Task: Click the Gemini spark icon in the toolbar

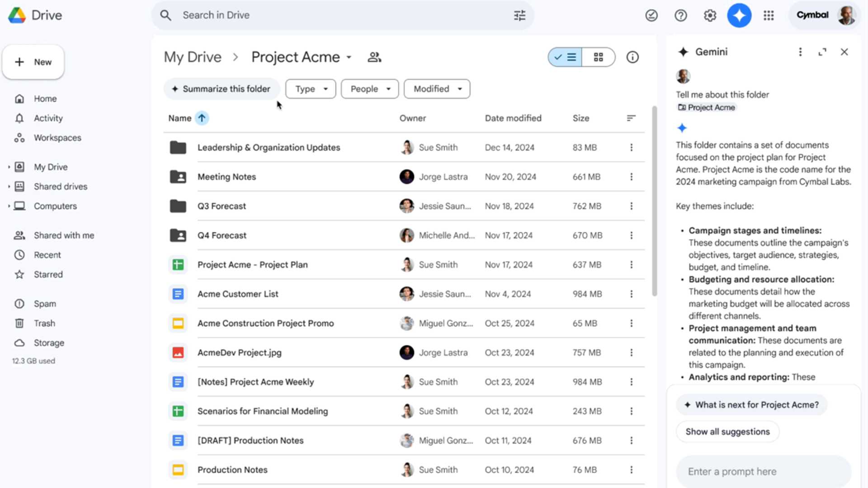Action: [x=739, y=15]
